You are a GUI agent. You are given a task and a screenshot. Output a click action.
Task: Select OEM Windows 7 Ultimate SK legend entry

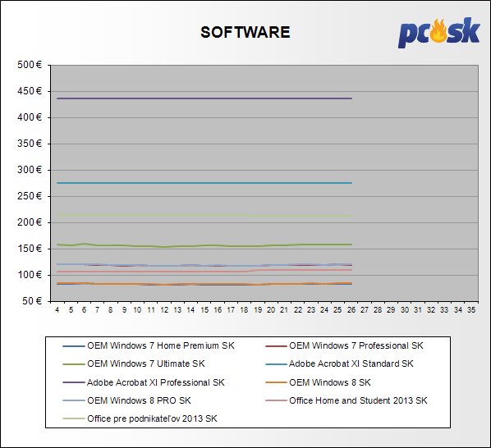click(134, 363)
